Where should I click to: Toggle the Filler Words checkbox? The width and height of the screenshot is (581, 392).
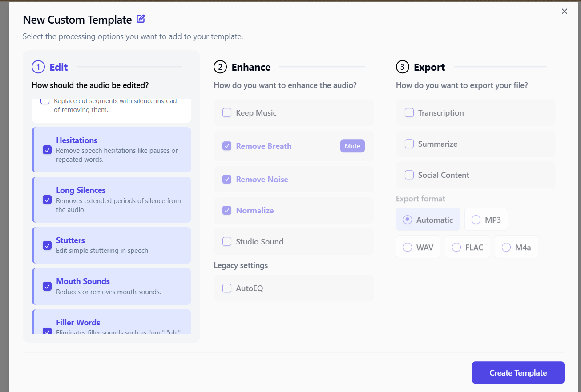(47, 331)
